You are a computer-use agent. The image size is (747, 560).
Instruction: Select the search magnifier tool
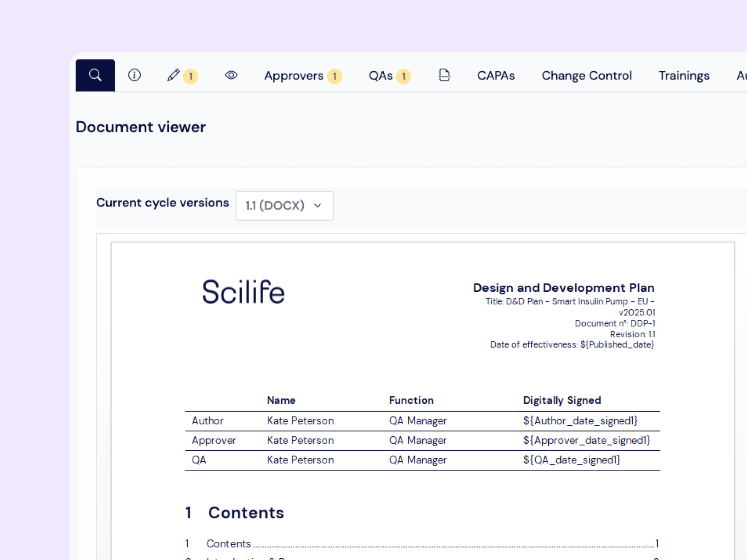pos(95,75)
